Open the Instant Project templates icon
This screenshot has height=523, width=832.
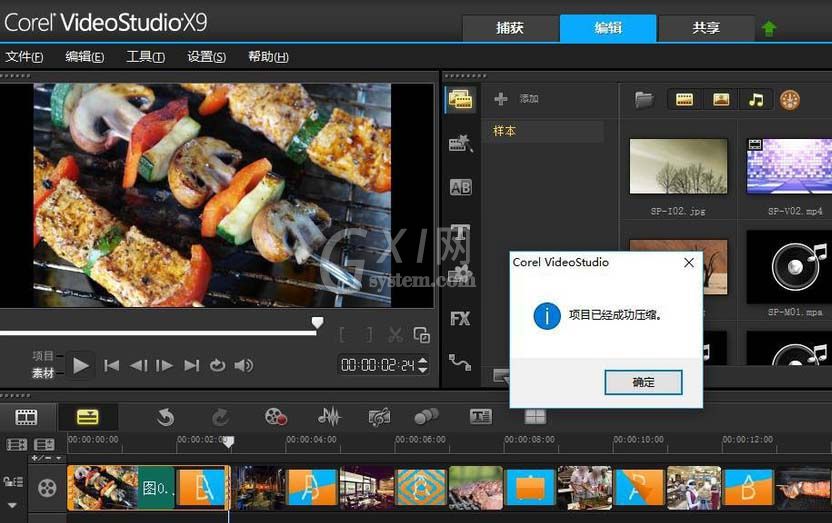pos(460,143)
